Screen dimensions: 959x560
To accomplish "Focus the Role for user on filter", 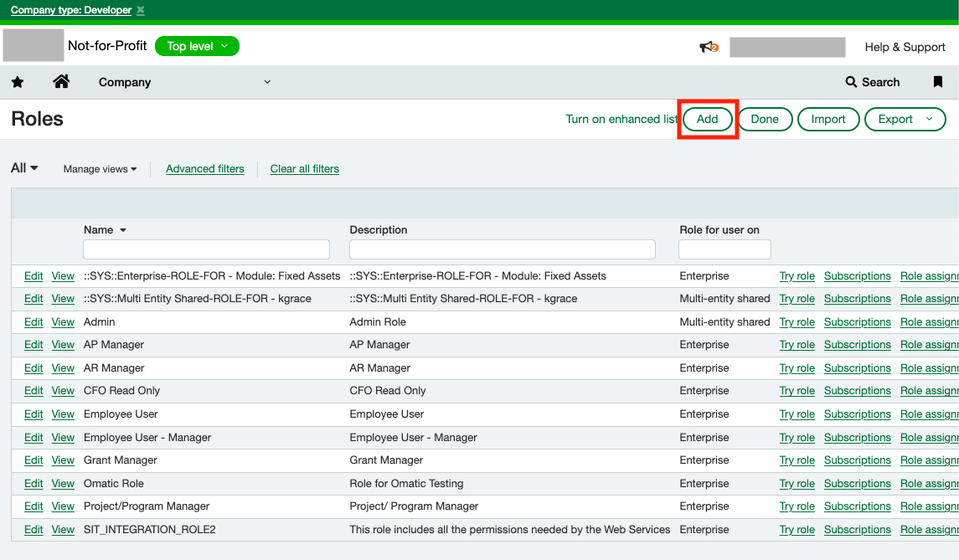I will coord(724,249).
